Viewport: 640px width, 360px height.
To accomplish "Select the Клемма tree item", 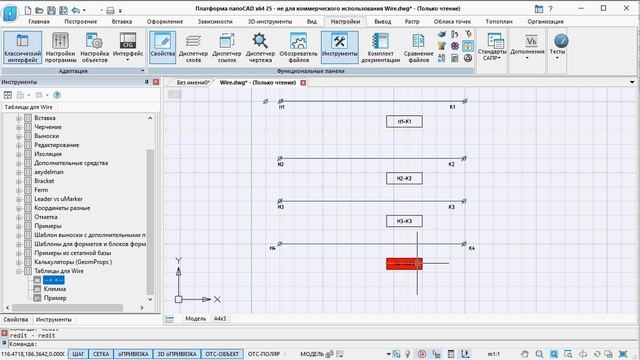I will (x=55, y=289).
